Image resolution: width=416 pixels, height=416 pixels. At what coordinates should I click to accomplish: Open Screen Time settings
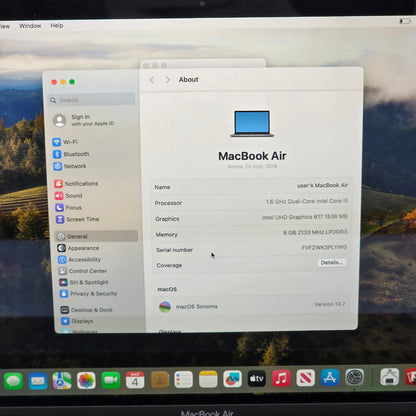(77, 219)
